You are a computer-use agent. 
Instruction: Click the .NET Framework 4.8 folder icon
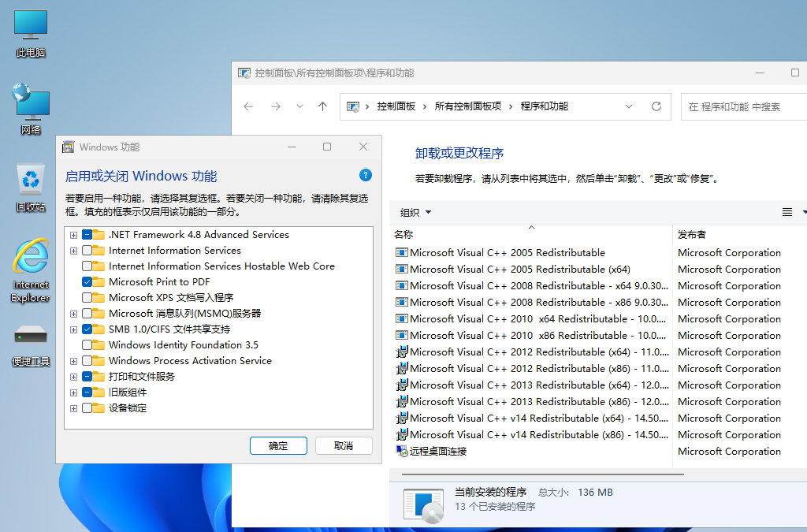point(99,235)
